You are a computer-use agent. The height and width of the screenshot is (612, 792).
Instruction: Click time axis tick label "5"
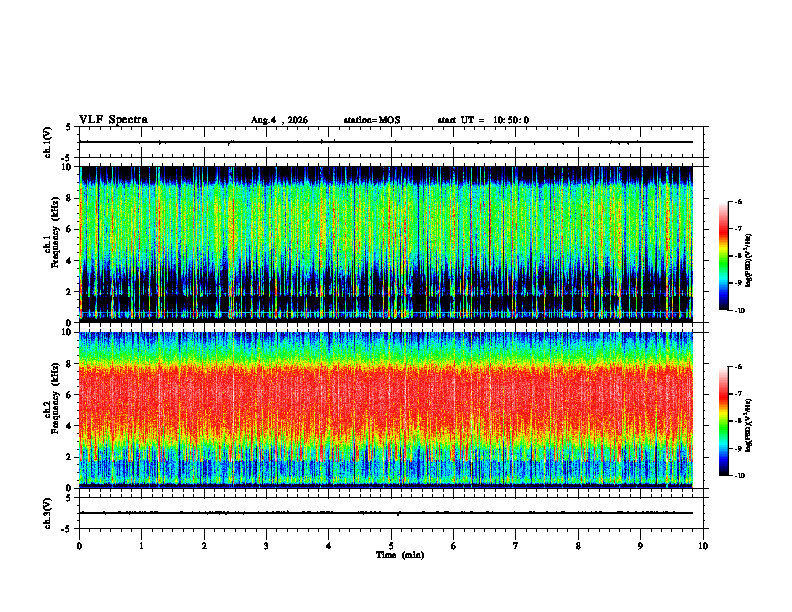click(391, 546)
